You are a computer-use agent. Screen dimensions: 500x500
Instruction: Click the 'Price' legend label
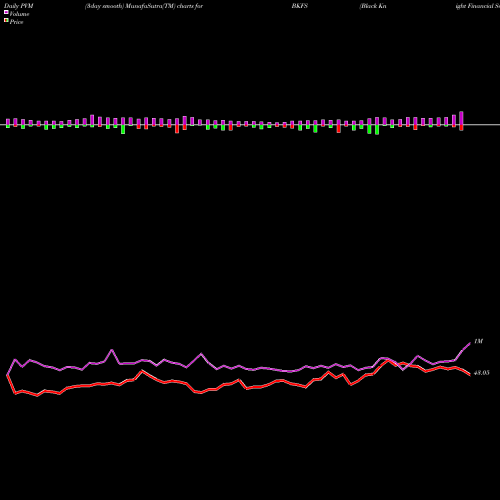pos(16,22)
